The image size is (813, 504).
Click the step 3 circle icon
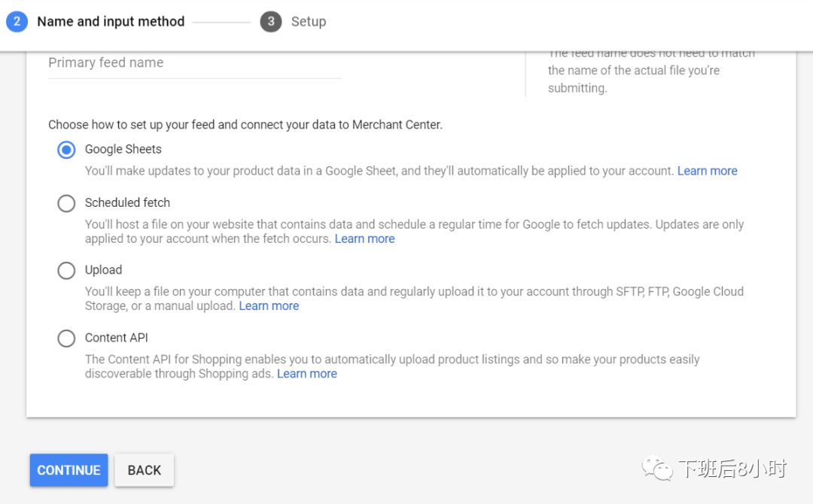point(271,22)
